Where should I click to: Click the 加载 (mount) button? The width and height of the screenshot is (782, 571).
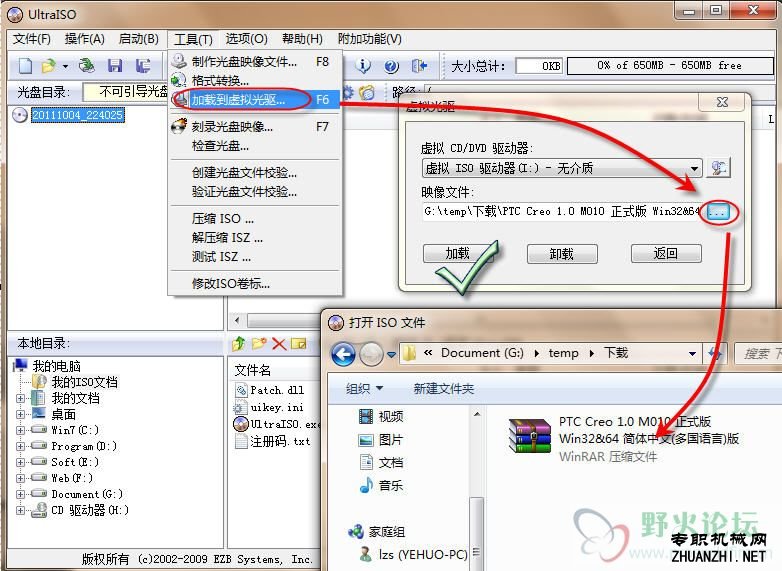[x=457, y=254]
